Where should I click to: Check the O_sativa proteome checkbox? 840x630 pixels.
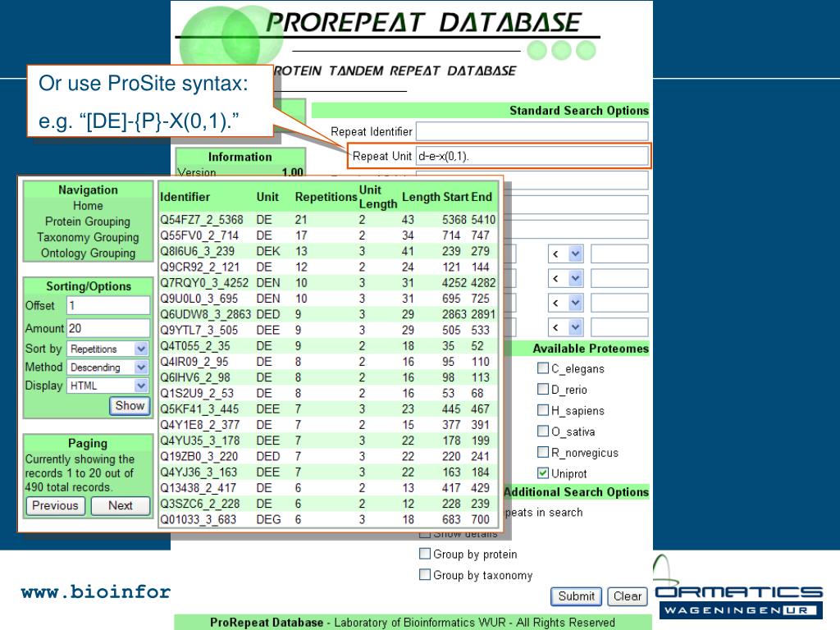click(543, 431)
